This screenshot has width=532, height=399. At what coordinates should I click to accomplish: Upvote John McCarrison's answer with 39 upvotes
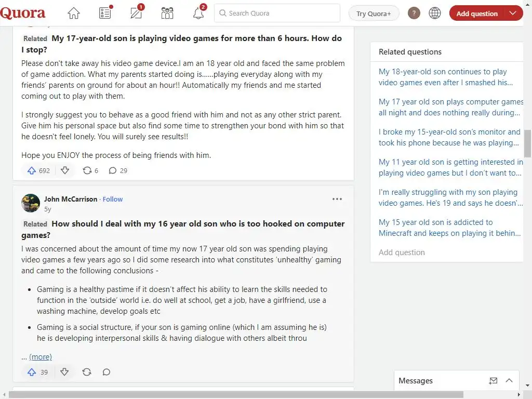coord(37,372)
